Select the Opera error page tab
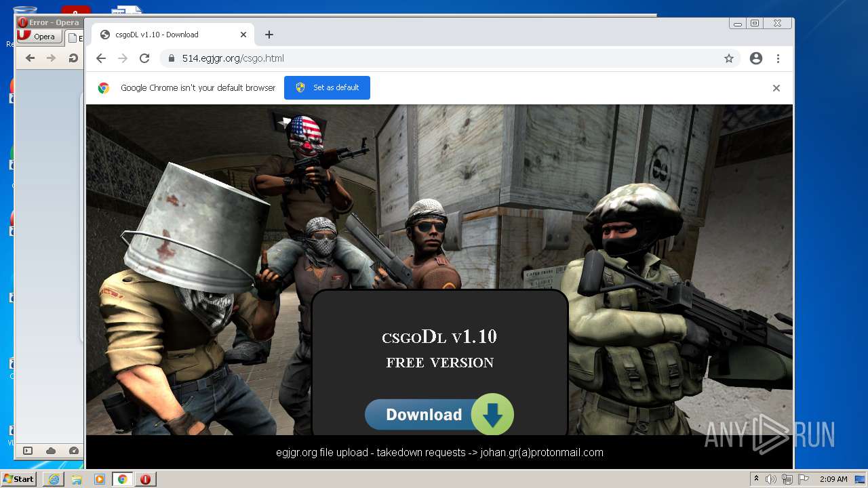Viewport: 868px width, 488px height. tap(75, 38)
